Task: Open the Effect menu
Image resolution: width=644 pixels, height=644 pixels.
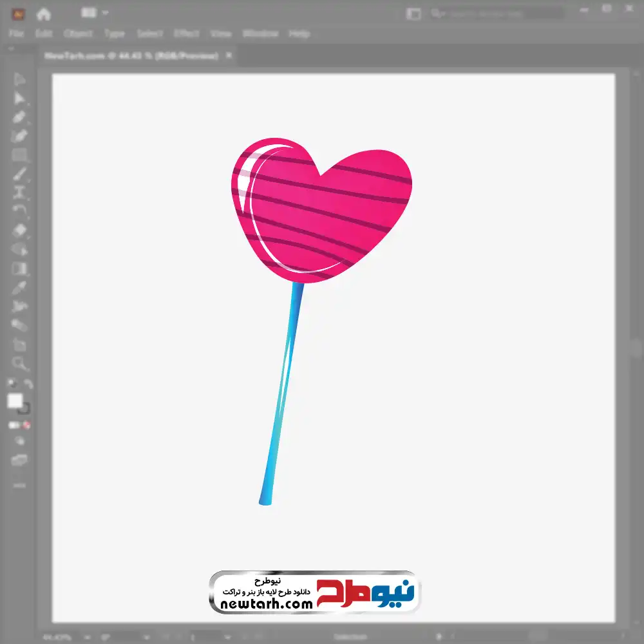Action: (186, 33)
